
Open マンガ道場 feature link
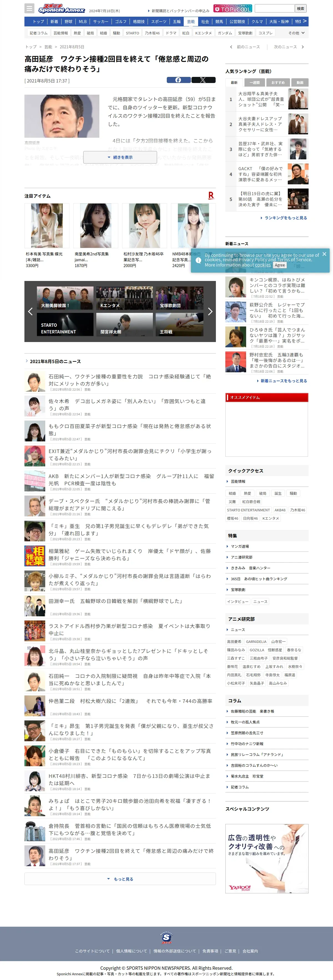point(239,546)
